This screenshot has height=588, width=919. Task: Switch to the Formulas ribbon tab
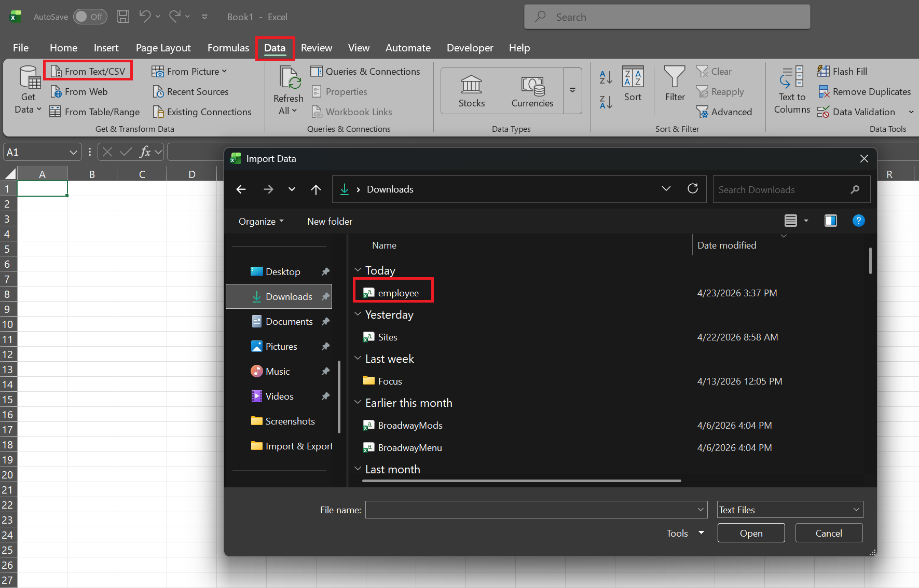(x=228, y=48)
